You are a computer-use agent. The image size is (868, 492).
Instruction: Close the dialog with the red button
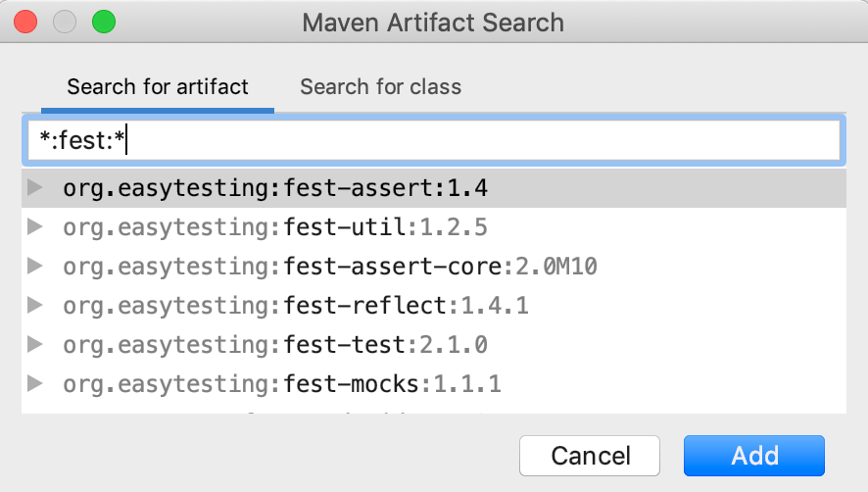[x=25, y=22]
